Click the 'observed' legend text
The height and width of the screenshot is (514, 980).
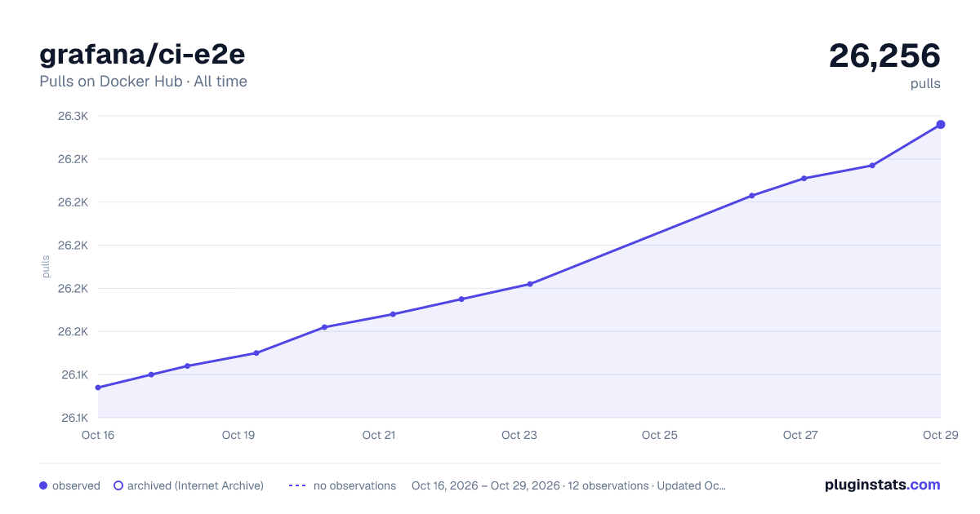[76, 485]
